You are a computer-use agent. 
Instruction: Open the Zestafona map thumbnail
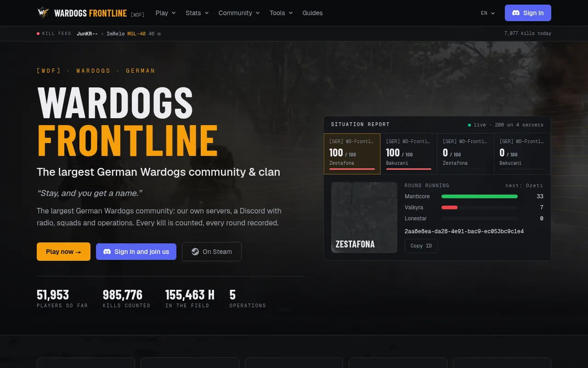[364, 218]
